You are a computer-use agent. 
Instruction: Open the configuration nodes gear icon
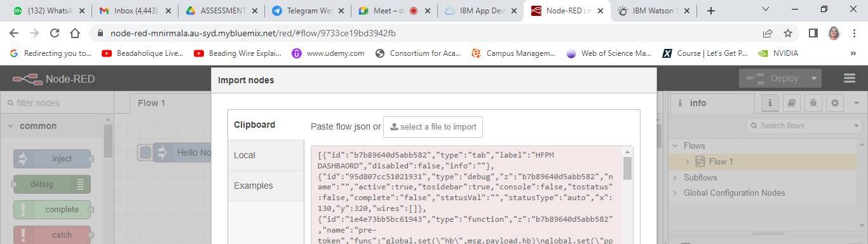coord(834,103)
